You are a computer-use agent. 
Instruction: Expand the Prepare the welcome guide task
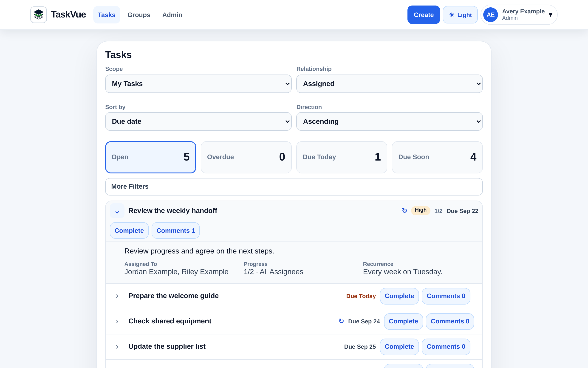[x=117, y=296]
